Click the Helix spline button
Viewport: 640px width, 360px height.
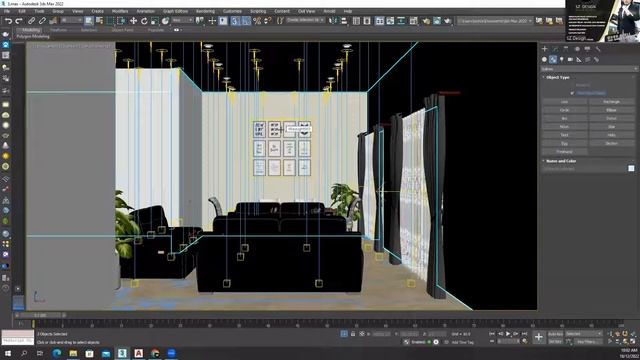(x=611, y=135)
